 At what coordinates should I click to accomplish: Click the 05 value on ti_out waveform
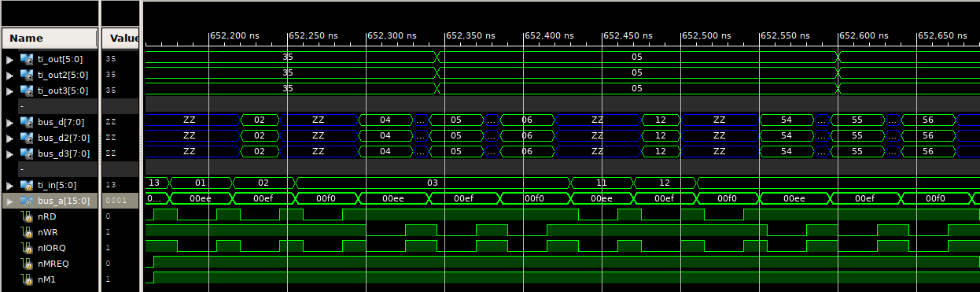pos(637,57)
